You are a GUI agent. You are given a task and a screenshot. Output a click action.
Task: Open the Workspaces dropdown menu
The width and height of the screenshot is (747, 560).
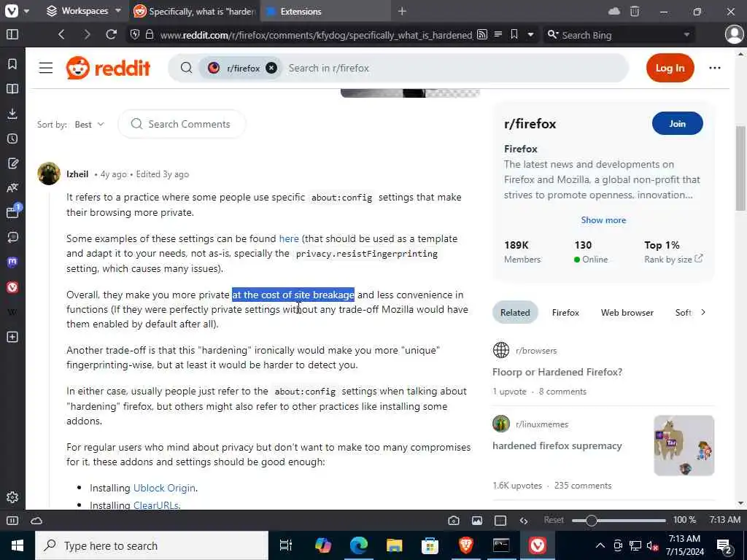[84, 11]
